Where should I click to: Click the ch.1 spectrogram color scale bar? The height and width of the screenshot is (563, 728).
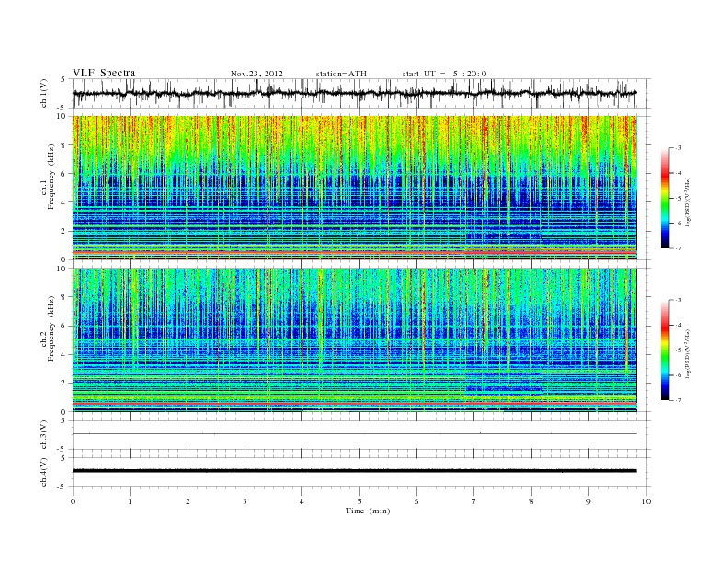tap(665, 198)
